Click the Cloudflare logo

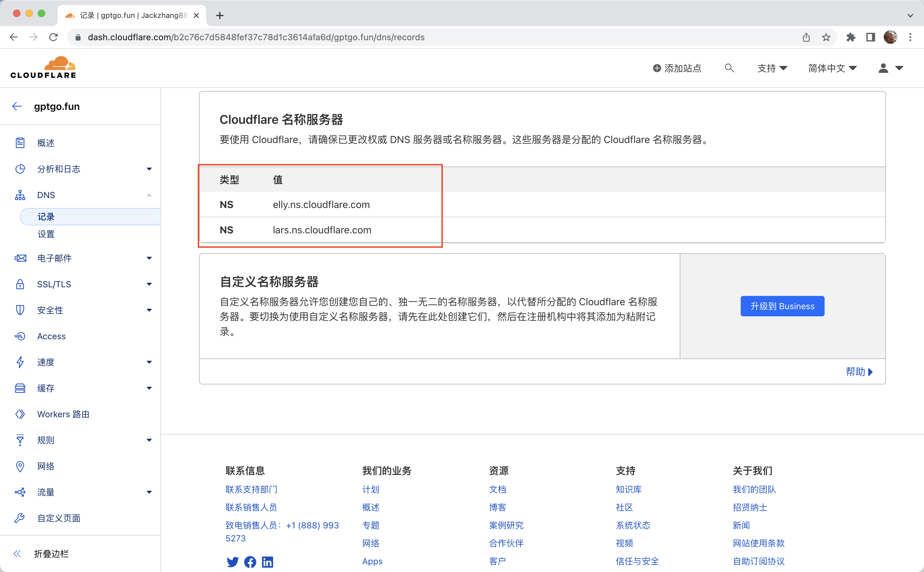(43, 68)
